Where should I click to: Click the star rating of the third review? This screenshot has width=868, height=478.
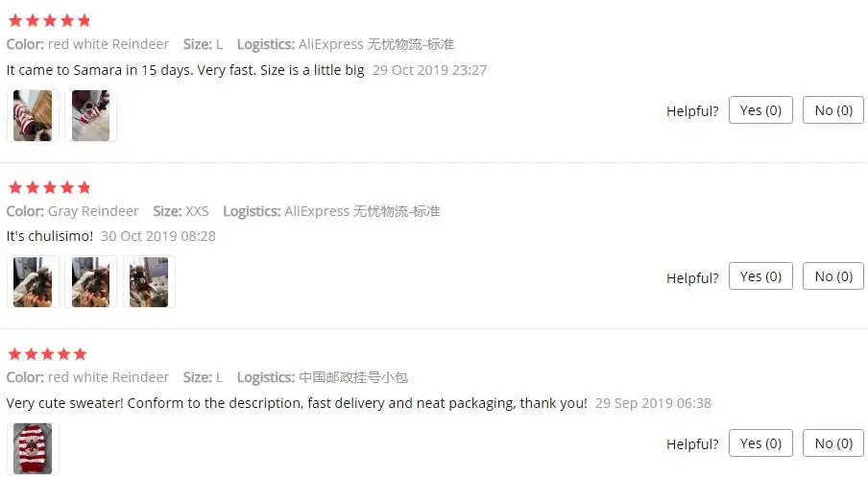tap(48, 354)
